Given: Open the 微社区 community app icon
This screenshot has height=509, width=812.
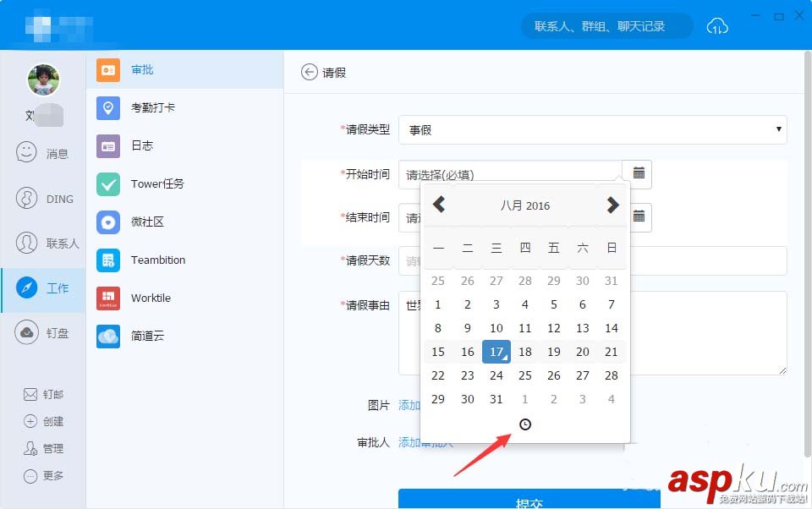Looking at the screenshot, I should coord(108,222).
